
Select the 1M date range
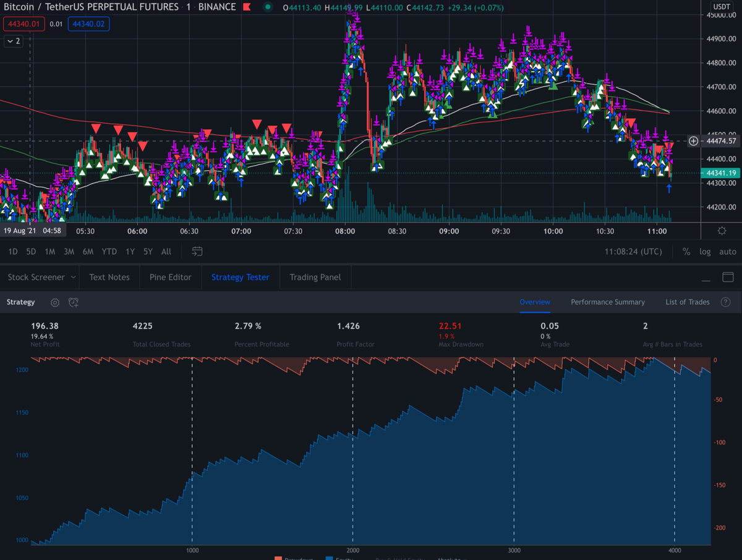tap(50, 252)
